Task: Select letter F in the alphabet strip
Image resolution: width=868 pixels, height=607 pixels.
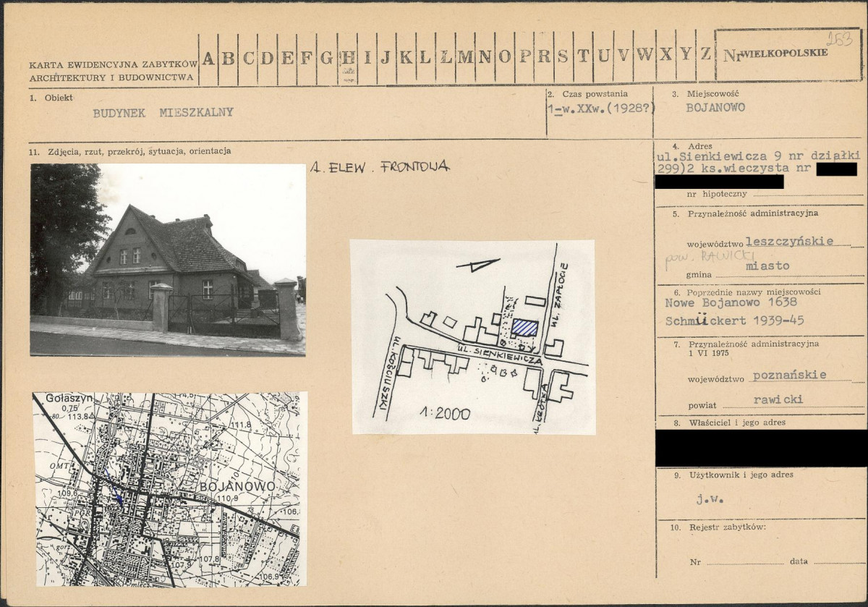Action: pos(307,58)
